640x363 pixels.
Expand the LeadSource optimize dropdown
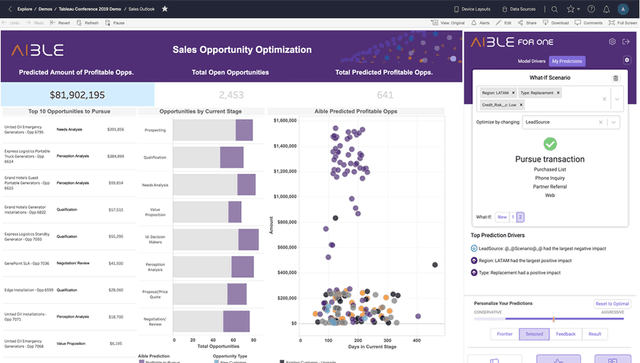[613, 122]
